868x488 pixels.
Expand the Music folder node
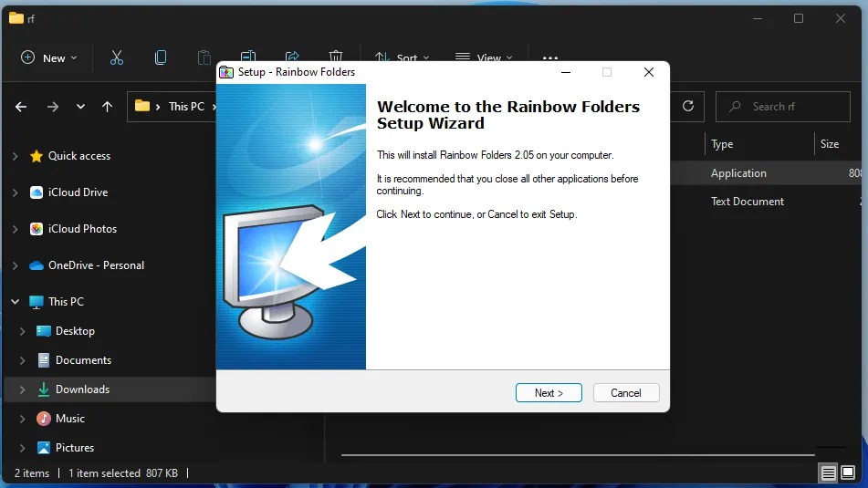click(23, 420)
